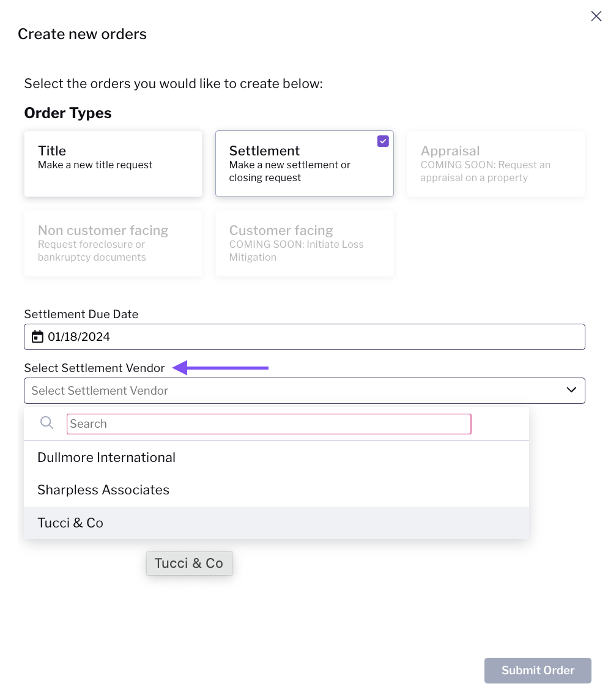Click the Customer facing card

(x=305, y=244)
